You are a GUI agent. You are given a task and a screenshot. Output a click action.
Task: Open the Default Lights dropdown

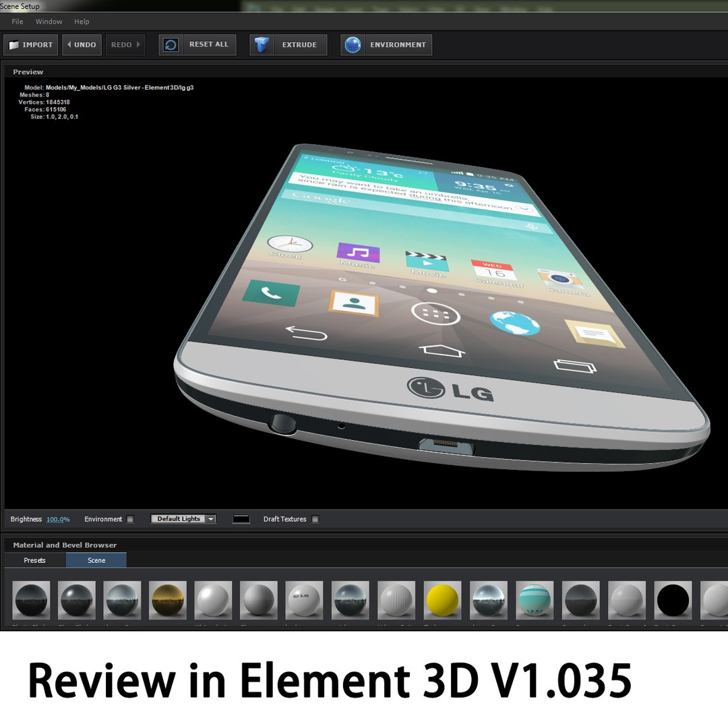(183, 518)
